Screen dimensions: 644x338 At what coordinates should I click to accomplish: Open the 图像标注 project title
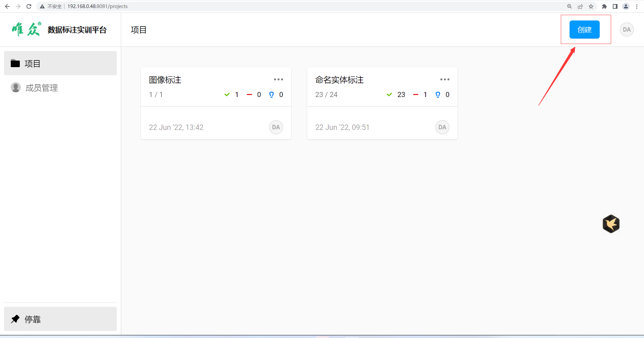(x=165, y=80)
